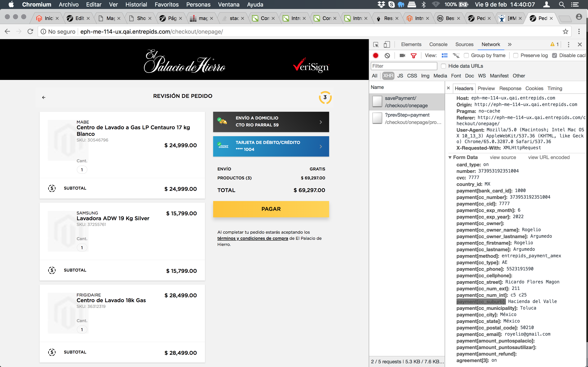This screenshot has height=367, width=588.
Task: Open the Historial menu in menu bar
Action: (136, 5)
